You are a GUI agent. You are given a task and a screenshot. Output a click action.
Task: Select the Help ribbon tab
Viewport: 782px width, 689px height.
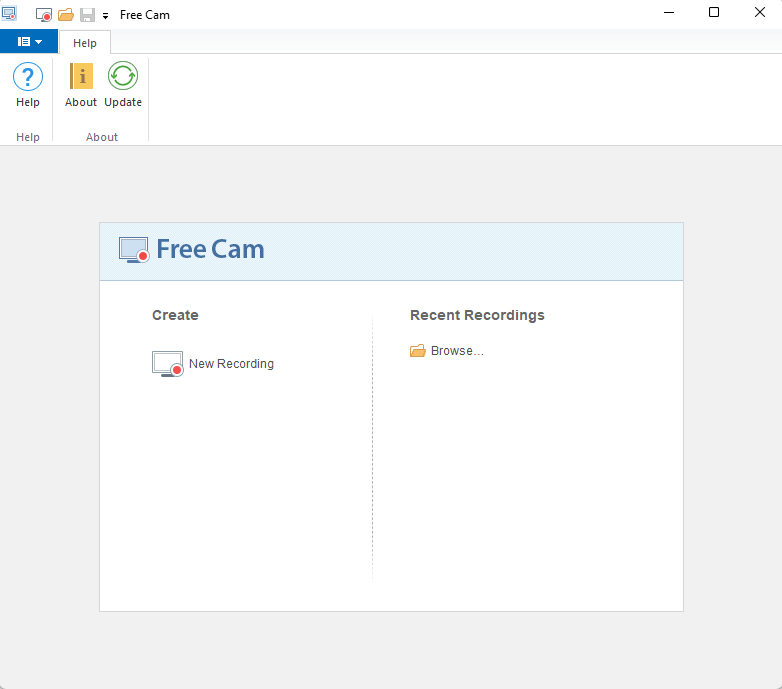pyautogui.click(x=85, y=43)
